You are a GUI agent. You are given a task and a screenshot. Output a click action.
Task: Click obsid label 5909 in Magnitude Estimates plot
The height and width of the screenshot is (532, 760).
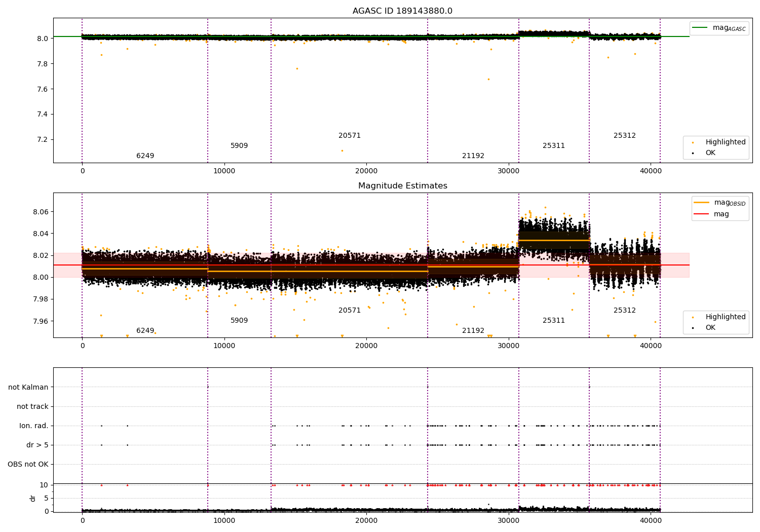(x=239, y=320)
